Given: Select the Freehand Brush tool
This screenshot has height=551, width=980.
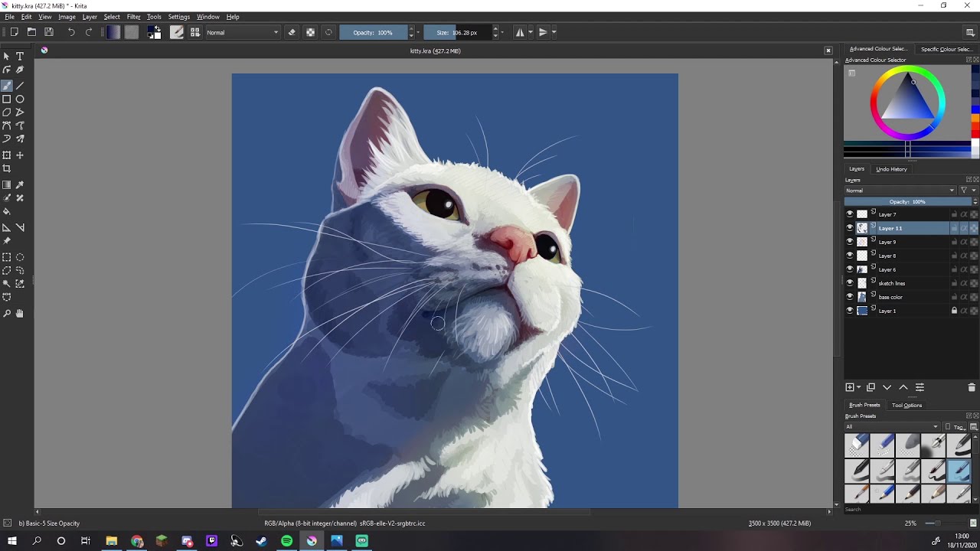Looking at the screenshot, I should pyautogui.click(x=7, y=86).
